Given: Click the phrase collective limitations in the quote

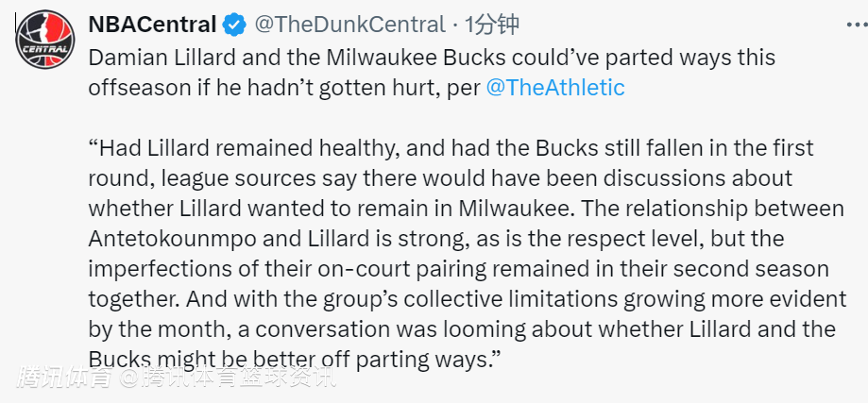Looking at the screenshot, I should (510, 299).
